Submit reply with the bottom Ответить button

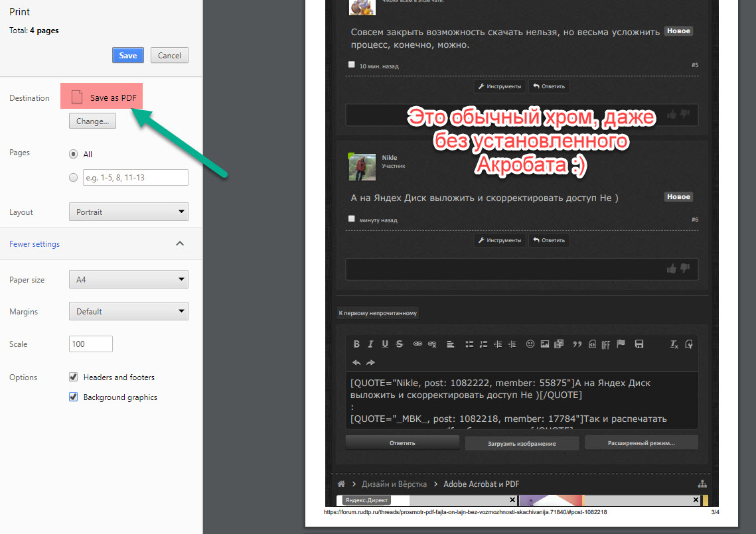[403, 443]
